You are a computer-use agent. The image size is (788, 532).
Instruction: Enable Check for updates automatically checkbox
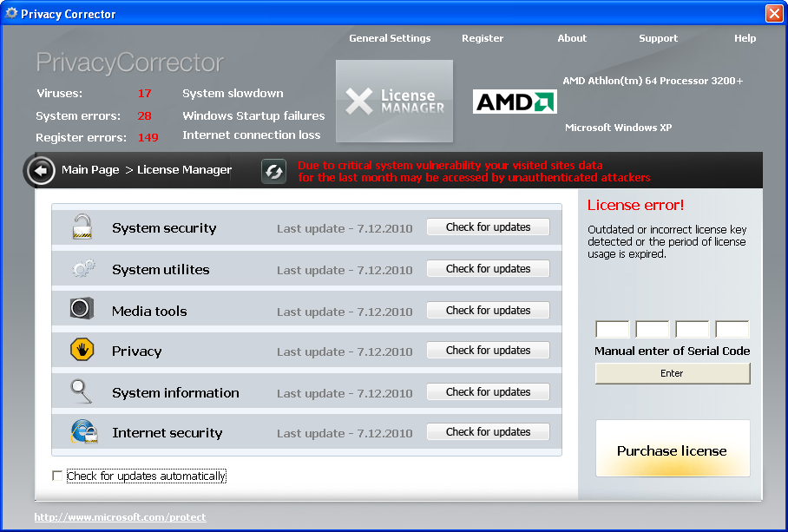click(x=57, y=476)
